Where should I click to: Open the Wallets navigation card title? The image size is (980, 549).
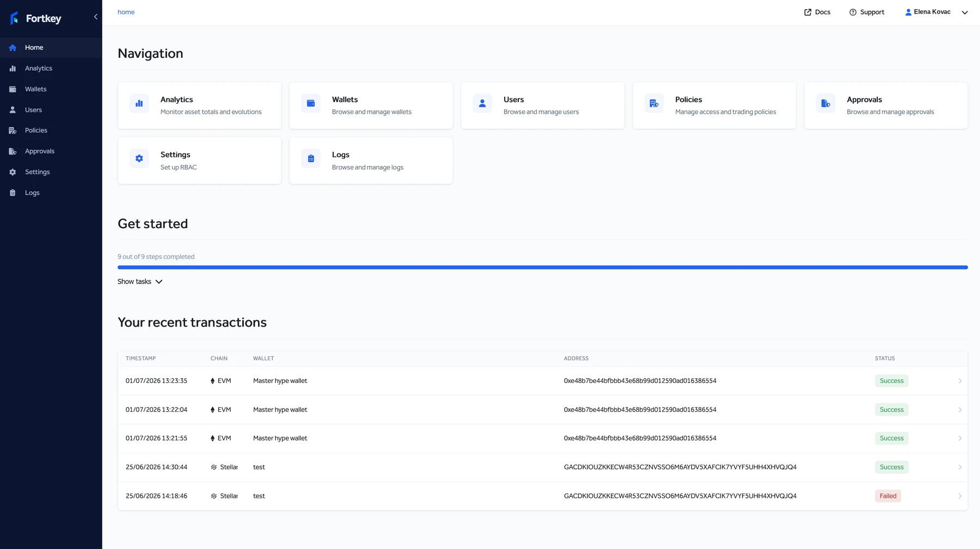[x=345, y=100]
